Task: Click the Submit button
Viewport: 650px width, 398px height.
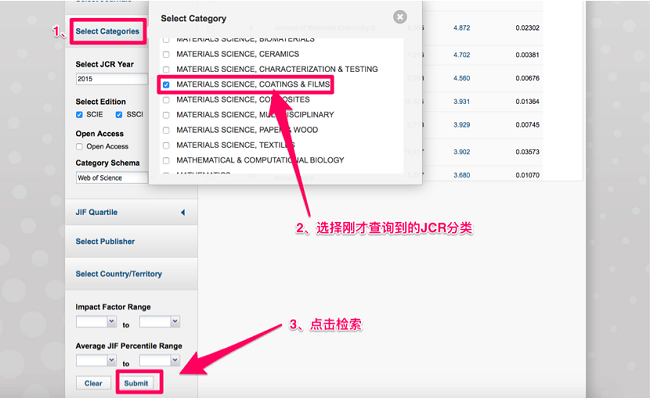Action: pyautogui.click(x=136, y=383)
